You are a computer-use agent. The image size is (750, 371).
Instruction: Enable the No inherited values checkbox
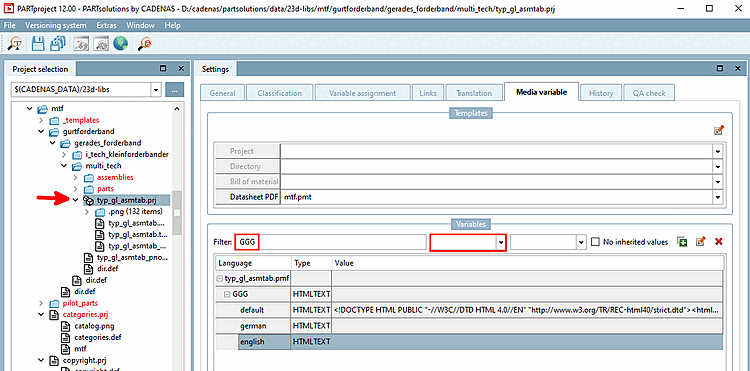click(x=595, y=242)
